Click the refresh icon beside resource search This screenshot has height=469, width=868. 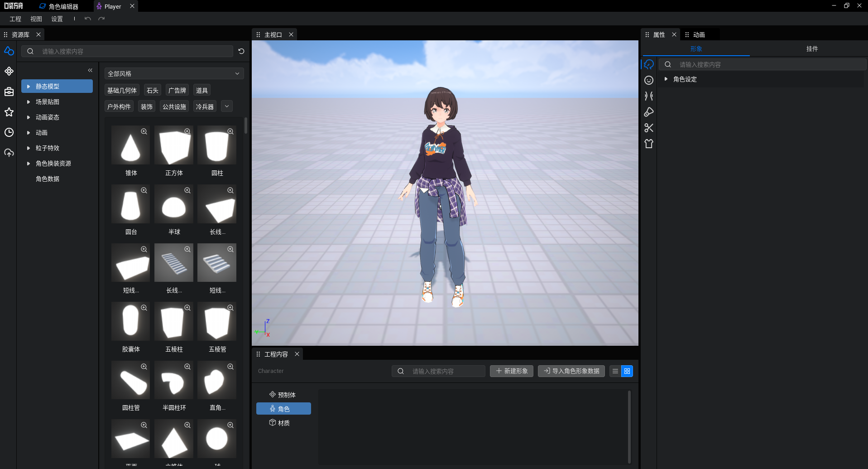pyautogui.click(x=241, y=51)
